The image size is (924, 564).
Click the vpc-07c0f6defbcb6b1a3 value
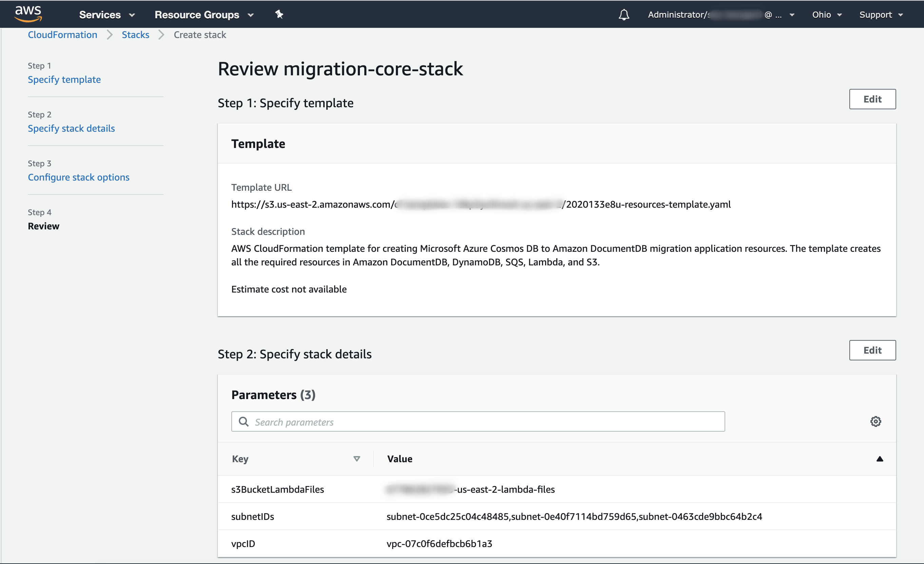pos(439,543)
